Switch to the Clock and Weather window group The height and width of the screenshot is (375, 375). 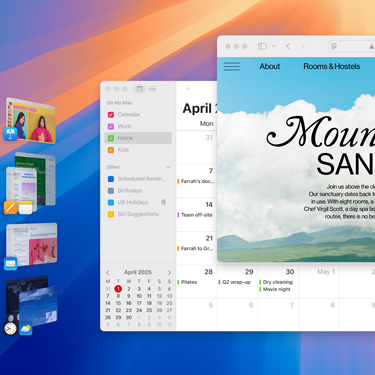(x=32, y=302)
